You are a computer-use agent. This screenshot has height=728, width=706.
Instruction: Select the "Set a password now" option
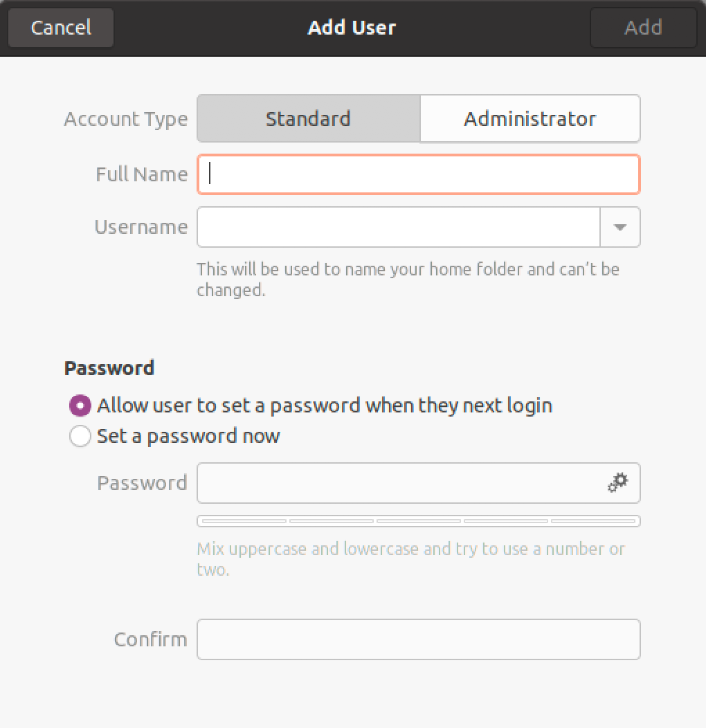80,436
